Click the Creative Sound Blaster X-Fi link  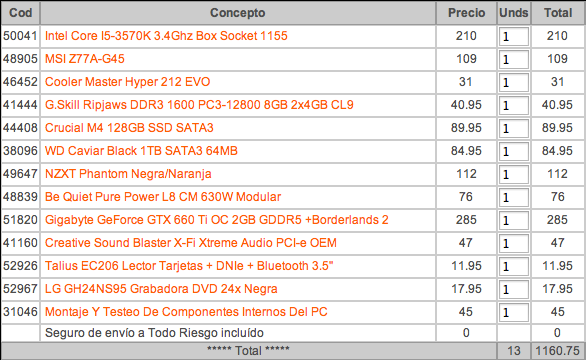coord(191,243)
